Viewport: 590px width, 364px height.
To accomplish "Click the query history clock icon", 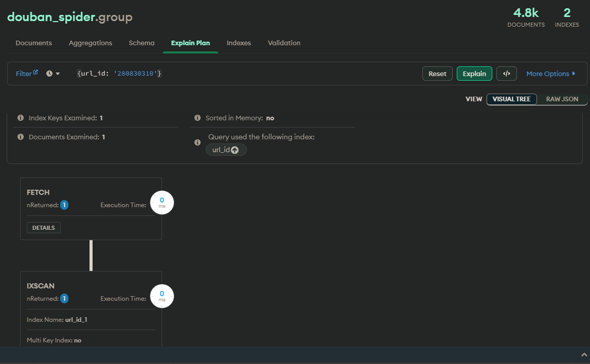I will (49, 74).
